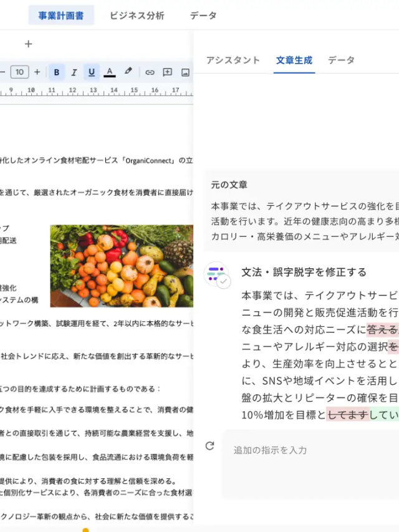Switch to the アシスタント panel tab
This screenshot has width=399, height=532.
point(233,60)
